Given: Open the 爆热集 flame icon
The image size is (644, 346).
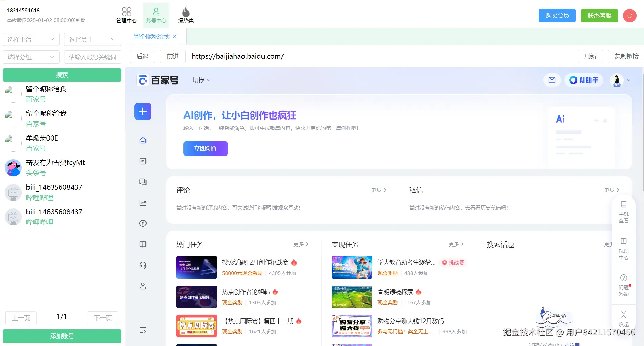Looking at the screenshot, I should [186, 15].
